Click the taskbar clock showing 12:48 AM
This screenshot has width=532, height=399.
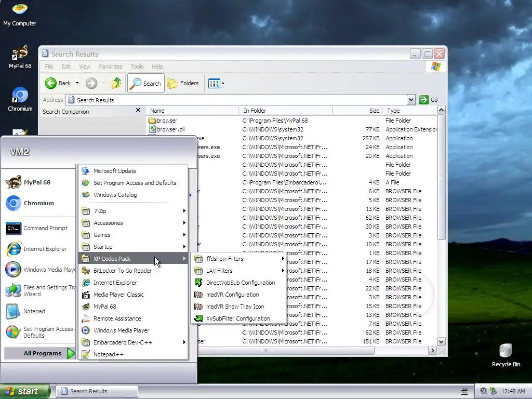(x=513, y=391)
